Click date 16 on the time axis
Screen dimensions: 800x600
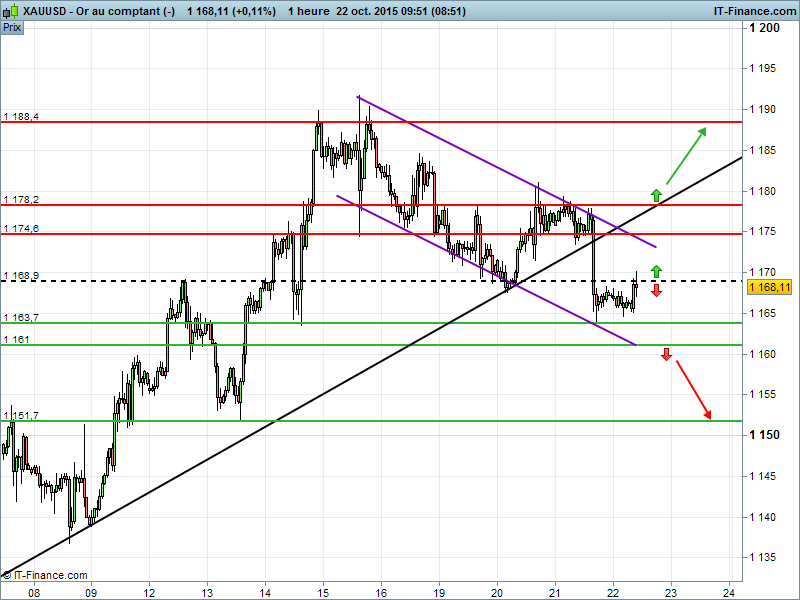pyautogui.click(x=381, y=593)
